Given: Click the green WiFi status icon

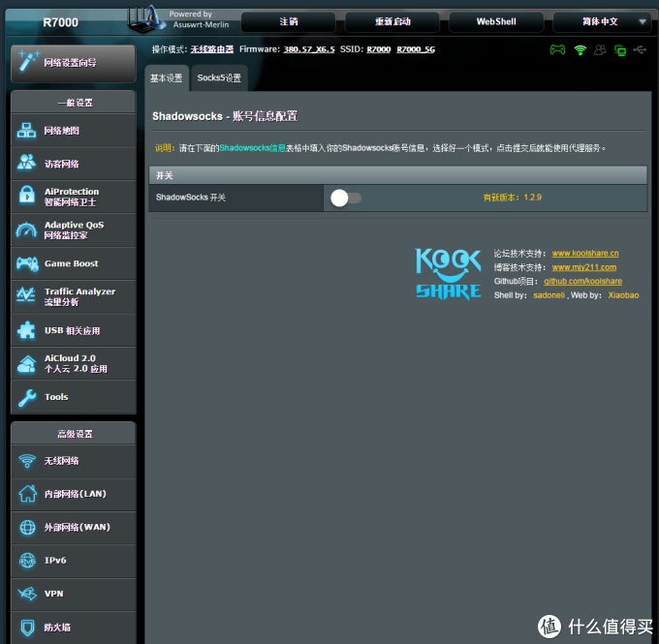Looking at the screenshot, I should tap(580, 49).
